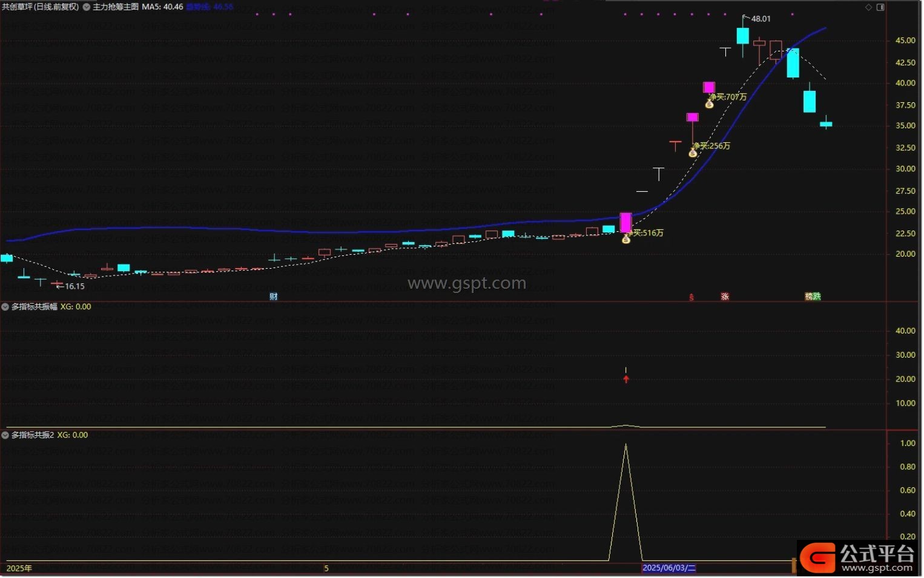Click the red $ marker above the date axis
Viewport: 924px width, 578px height.
(x=693, y=297)
